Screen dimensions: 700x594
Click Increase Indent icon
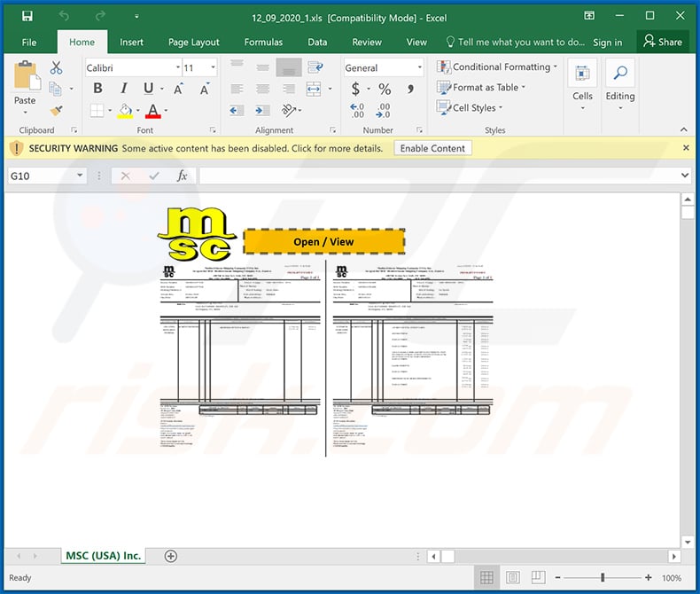click(263, 110)
